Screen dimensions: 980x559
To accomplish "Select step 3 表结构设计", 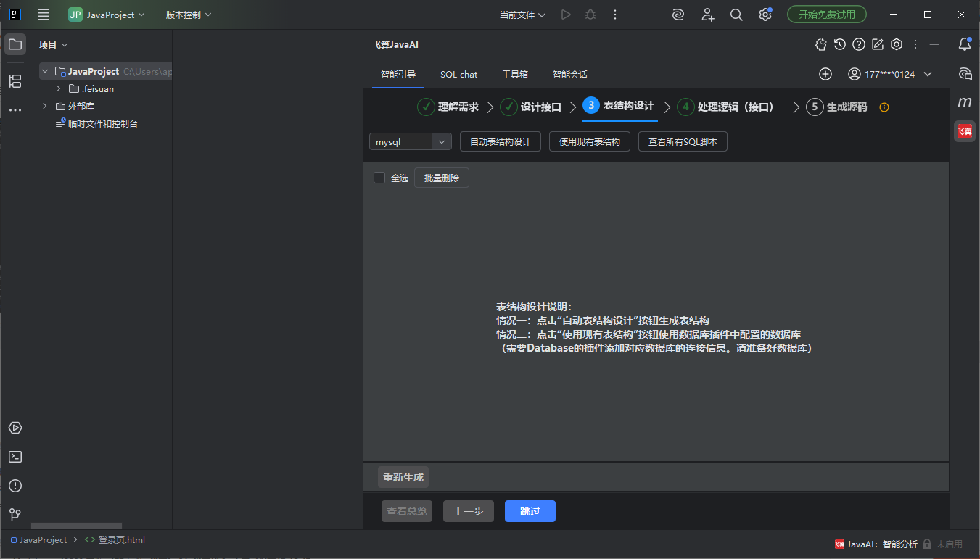I will tap(619, 106).
